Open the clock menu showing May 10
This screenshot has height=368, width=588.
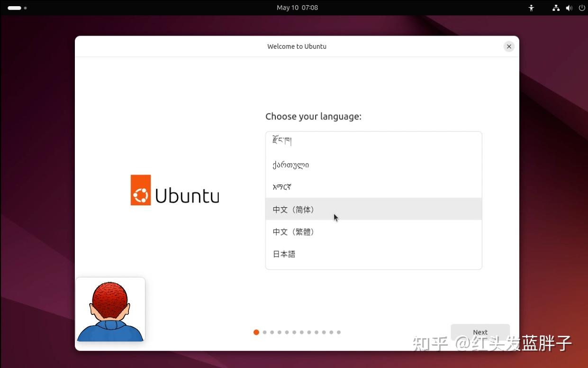coord(297,8)
